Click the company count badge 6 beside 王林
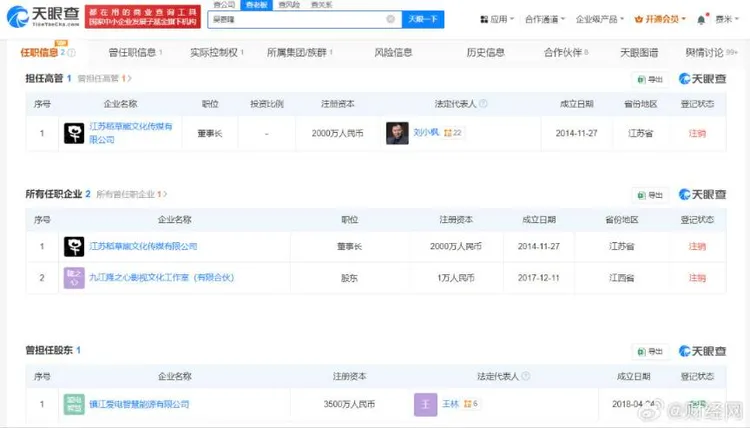The width and height of the screenshot is (750, 428). (471, 404)
